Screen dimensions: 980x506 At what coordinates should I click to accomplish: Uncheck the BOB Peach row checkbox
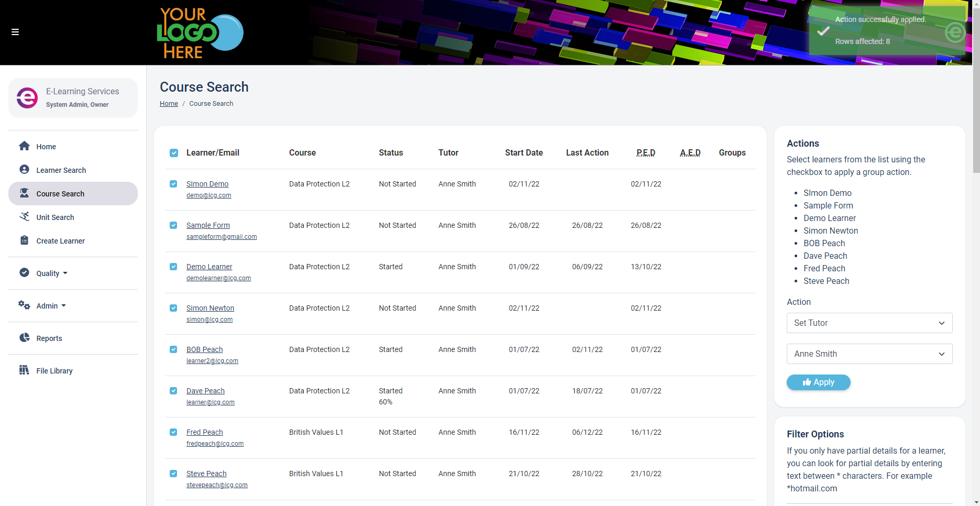[173, 349]
